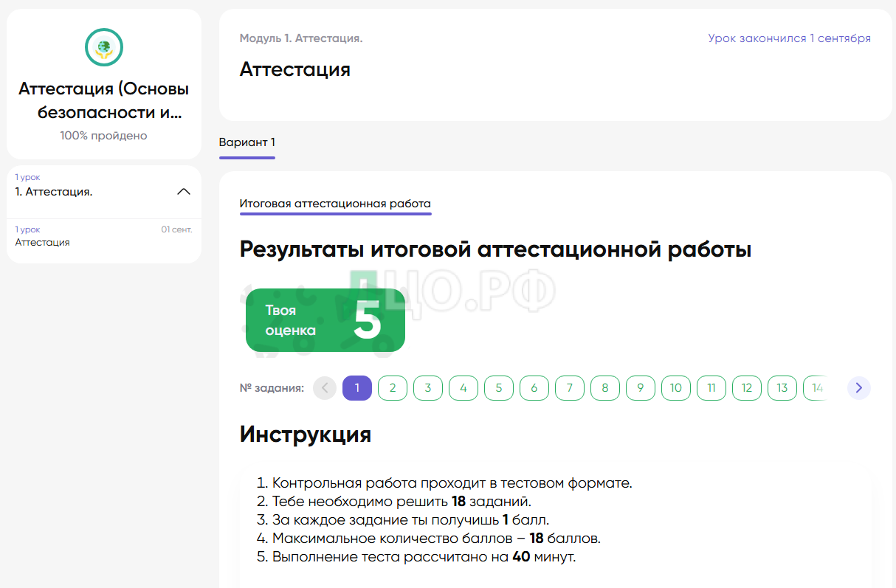Select the Вариант 1 tab

(247, 142)
